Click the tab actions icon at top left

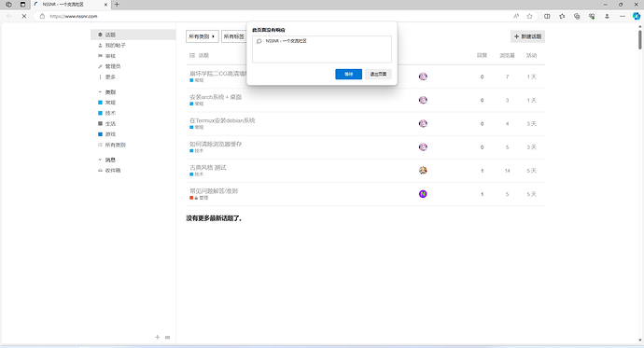tap(22, 5)
